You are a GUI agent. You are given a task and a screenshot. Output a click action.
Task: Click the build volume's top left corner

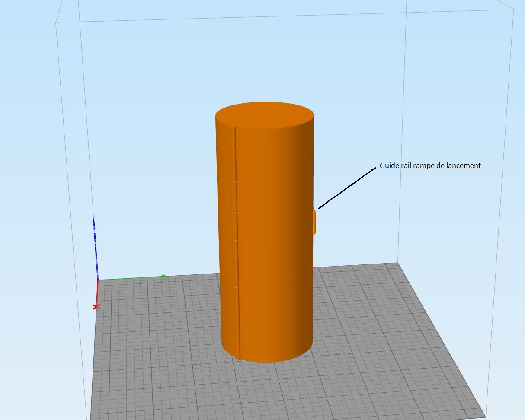56,22
